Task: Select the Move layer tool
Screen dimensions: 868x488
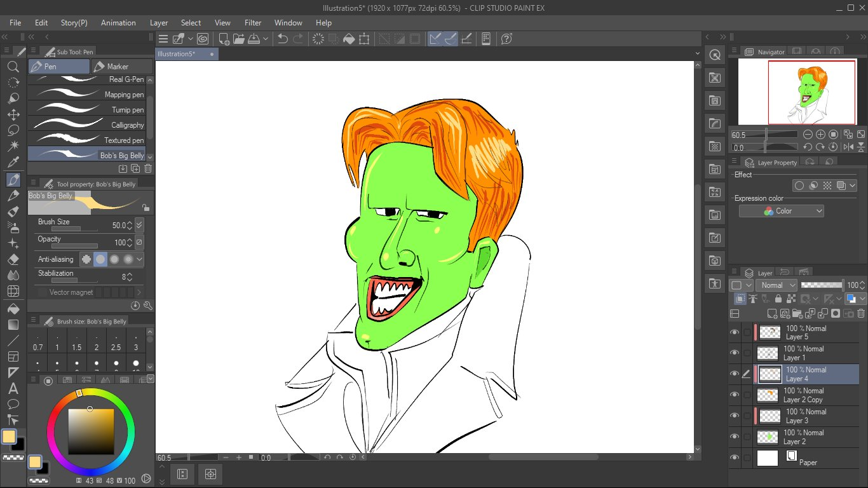Action: [13, 114]
